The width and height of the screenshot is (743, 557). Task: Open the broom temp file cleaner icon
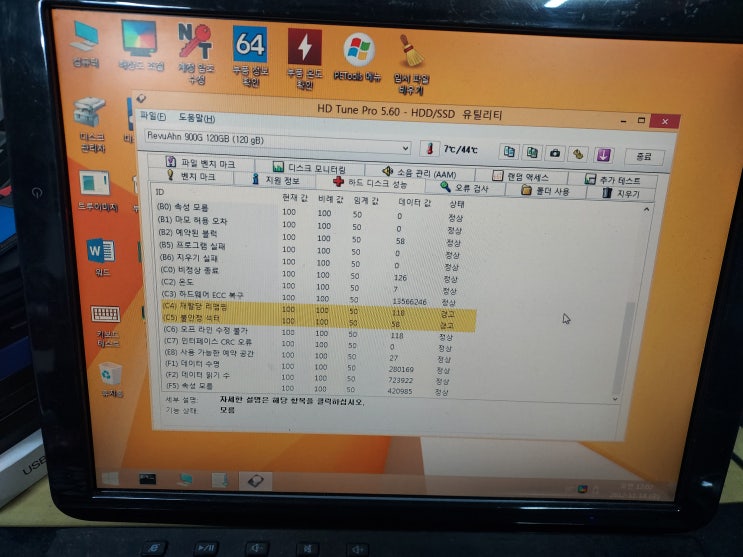(x=411, y=64)
